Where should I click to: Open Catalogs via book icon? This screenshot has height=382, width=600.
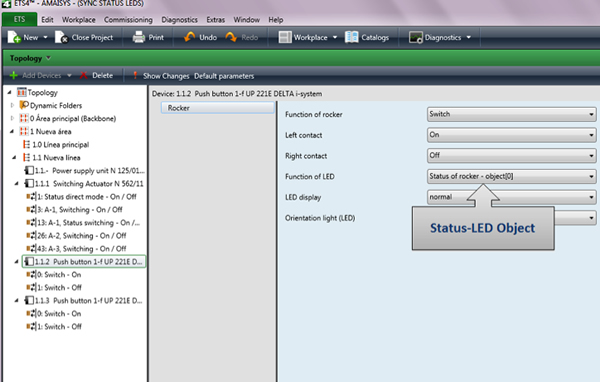click(351, 37)
